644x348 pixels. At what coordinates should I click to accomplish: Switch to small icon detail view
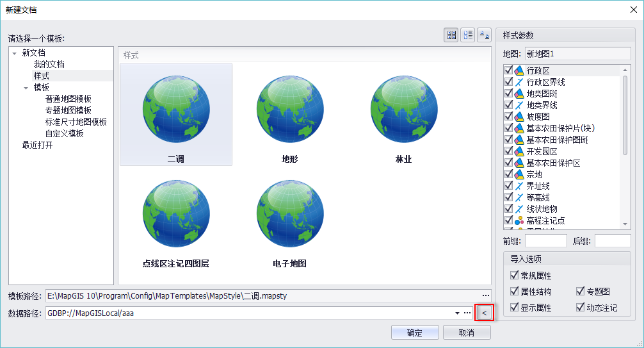tap(484, 35)
